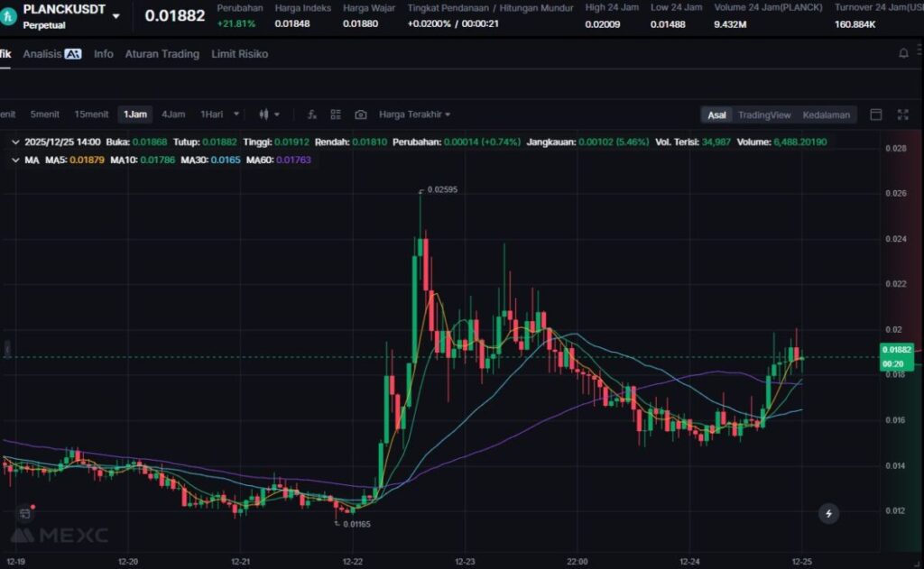Screen dimensions: 924x569
Task: Open the candlestick chart type selector
Action: tap(269, 115)
